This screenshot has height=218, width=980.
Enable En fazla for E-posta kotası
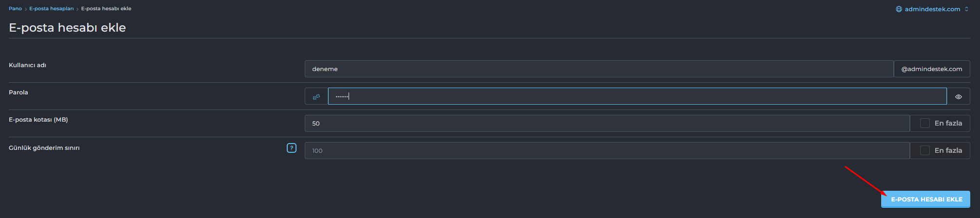925,123
